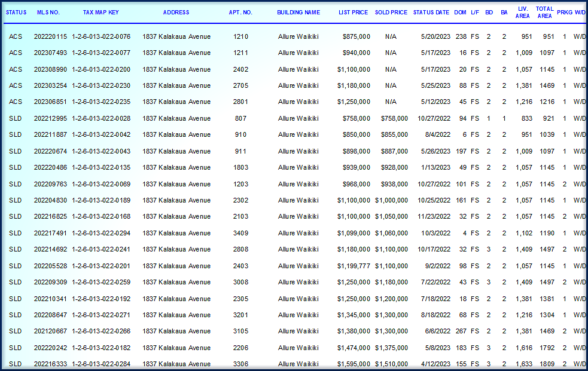Select the 1,616 living area cell
The width and height of the screenshot is (588, 371).
[524, 348]
